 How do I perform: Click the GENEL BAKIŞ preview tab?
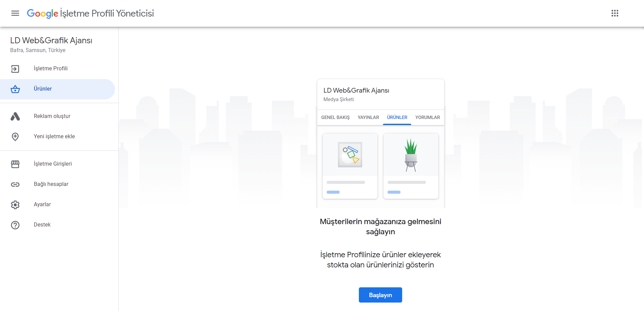coord(335,117)
